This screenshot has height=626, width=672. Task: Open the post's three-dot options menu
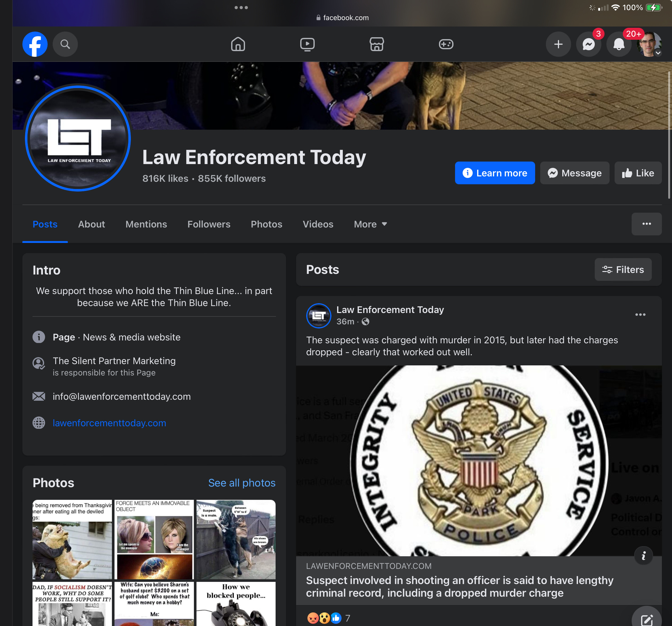pos(640,315)
